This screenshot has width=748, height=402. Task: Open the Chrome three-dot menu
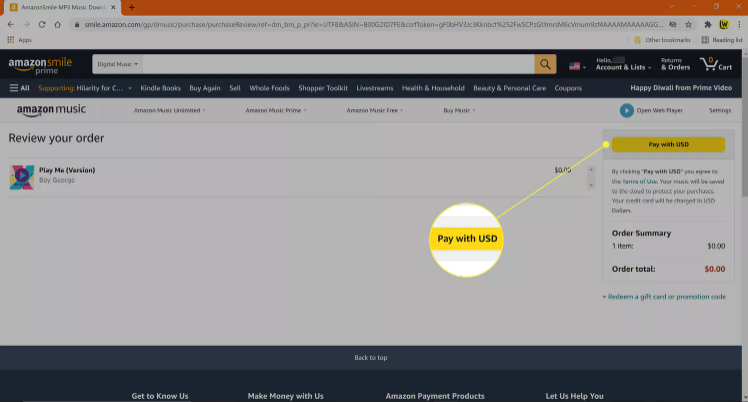click(x=739, y=24)
